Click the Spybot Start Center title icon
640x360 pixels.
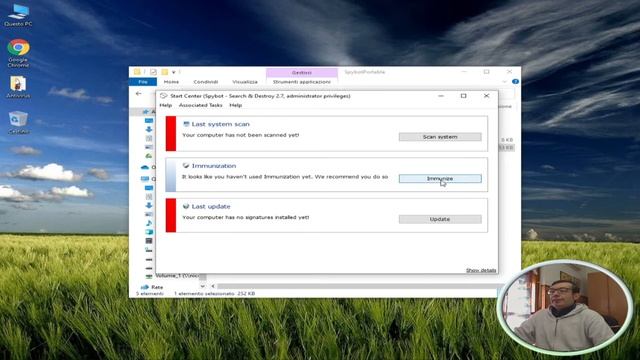[x=163, y=96]
